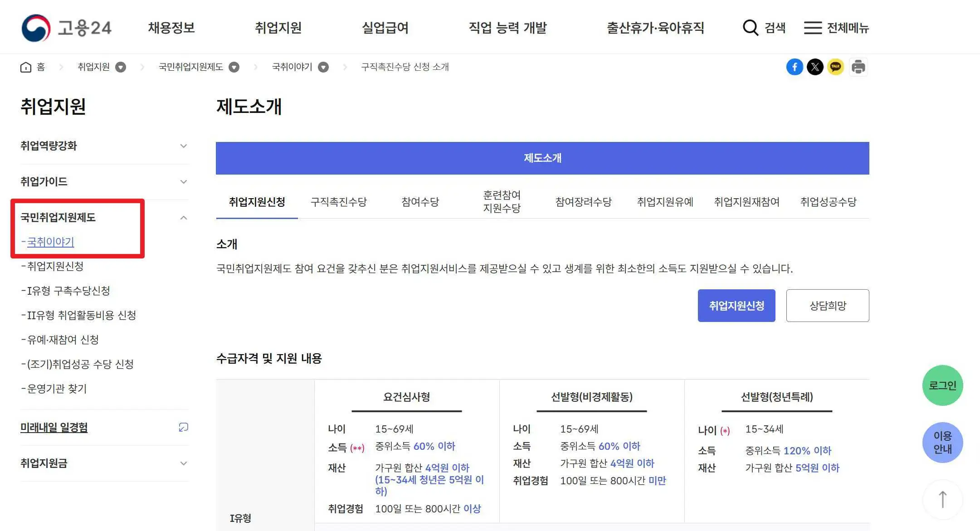Click the 고용24 logo
The image size is (980, 531).
pos(67,27)
